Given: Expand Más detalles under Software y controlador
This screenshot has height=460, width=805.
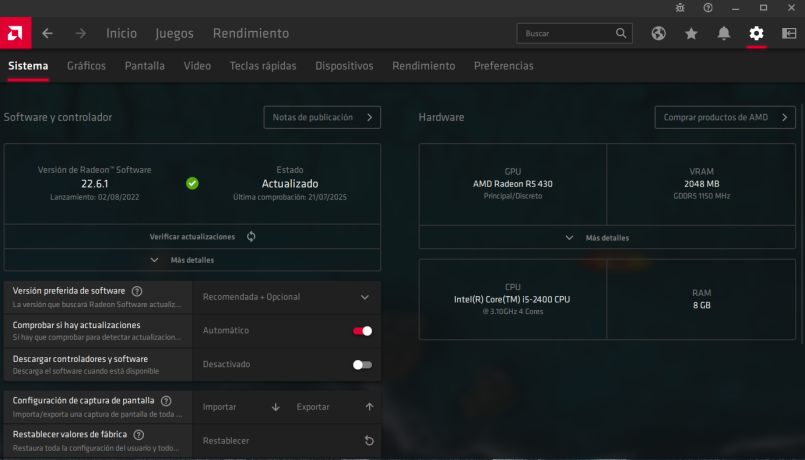Looking at the screenshot, I should click(192, 260).
